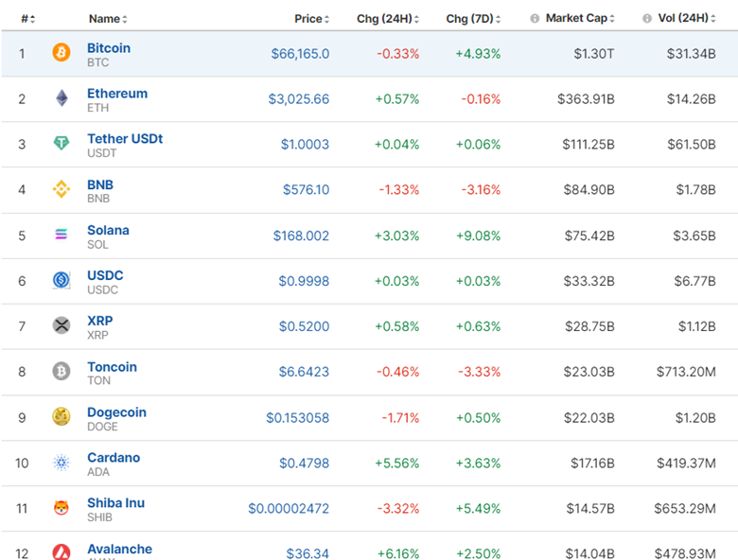738x560 pixels.
Task: Open the Vol (24H) info icon
Action: coord(647,18)
